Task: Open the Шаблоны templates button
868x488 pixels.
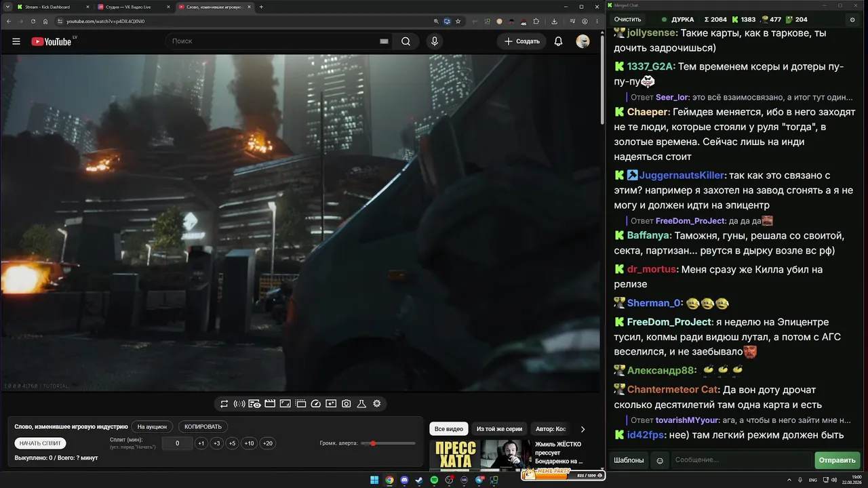Action: pos(629,461)
